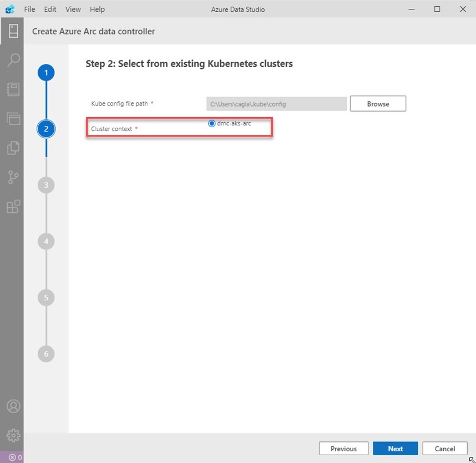Go back using the Previous button
Image resolution: width=476 pixels, height=463 pixels.
tap(343, 449)
